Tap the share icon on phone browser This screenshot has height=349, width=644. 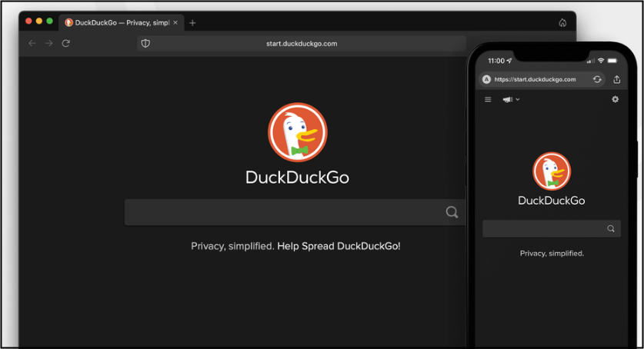point(617,79)
